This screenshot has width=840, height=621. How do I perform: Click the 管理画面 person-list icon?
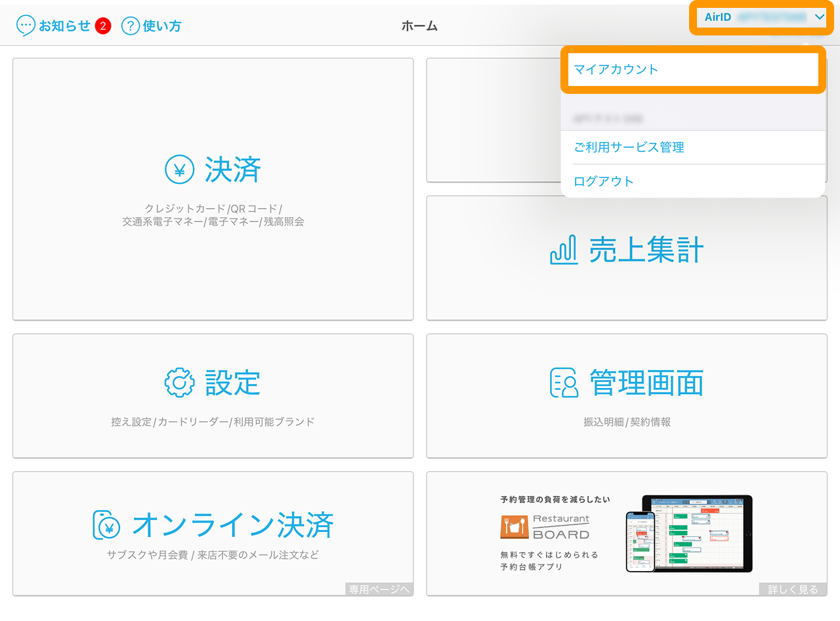click(564, 383)
